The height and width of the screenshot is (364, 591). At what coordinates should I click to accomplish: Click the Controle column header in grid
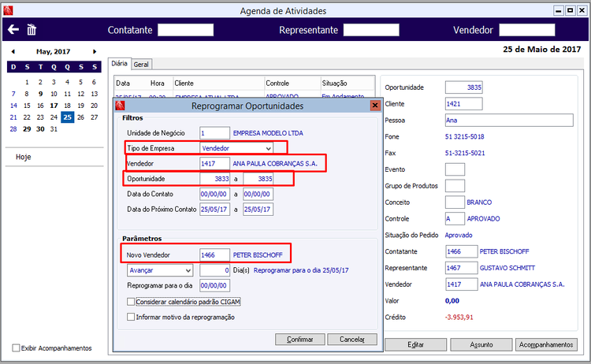coord(292,84)
